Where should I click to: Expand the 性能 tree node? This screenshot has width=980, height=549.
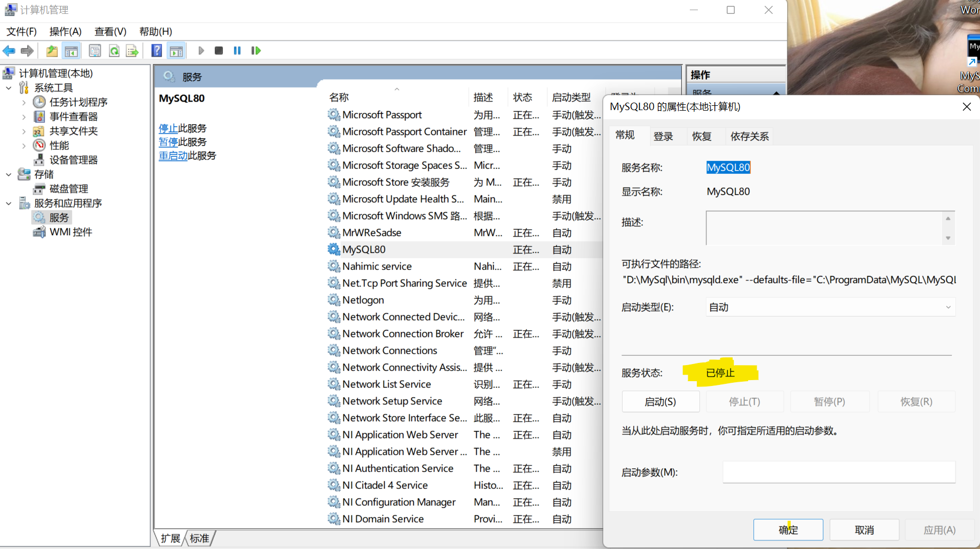[24, 145]
